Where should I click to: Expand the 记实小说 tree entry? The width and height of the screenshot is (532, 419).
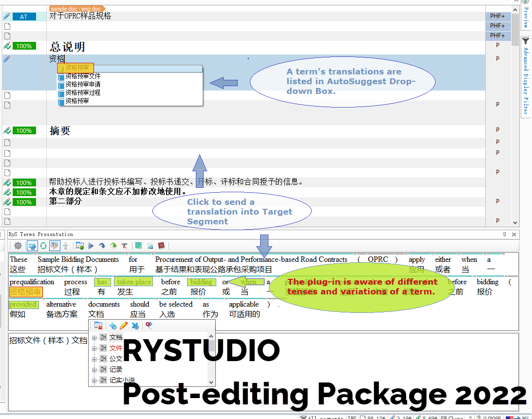click(x=95, y=381)
